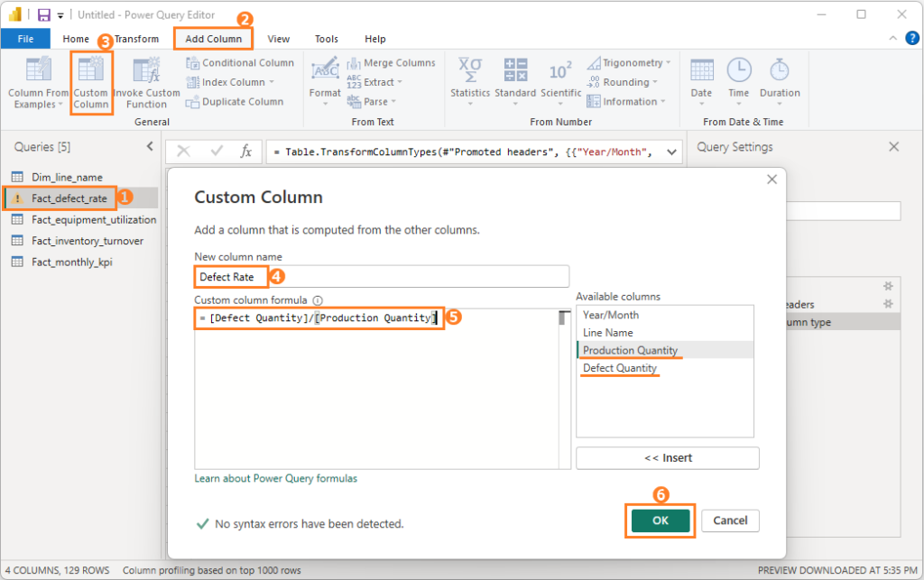
Task: Switch to the View tab
Action: tap(278, 39)
